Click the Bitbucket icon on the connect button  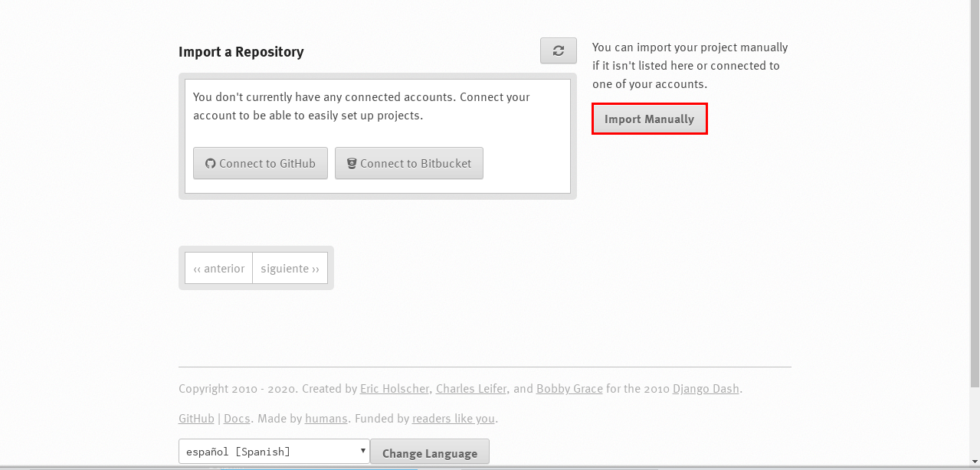(352, 163)
